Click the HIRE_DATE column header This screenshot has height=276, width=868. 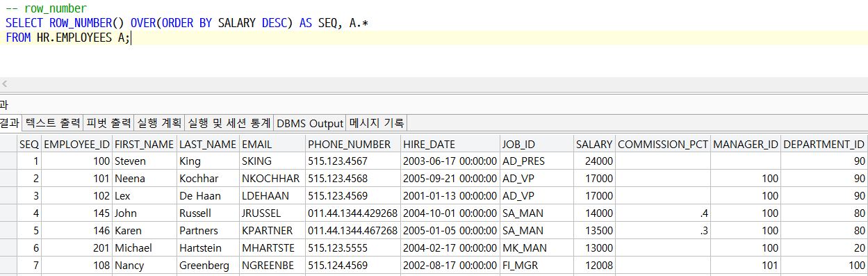pyautogui.click(x=450, y=145)
